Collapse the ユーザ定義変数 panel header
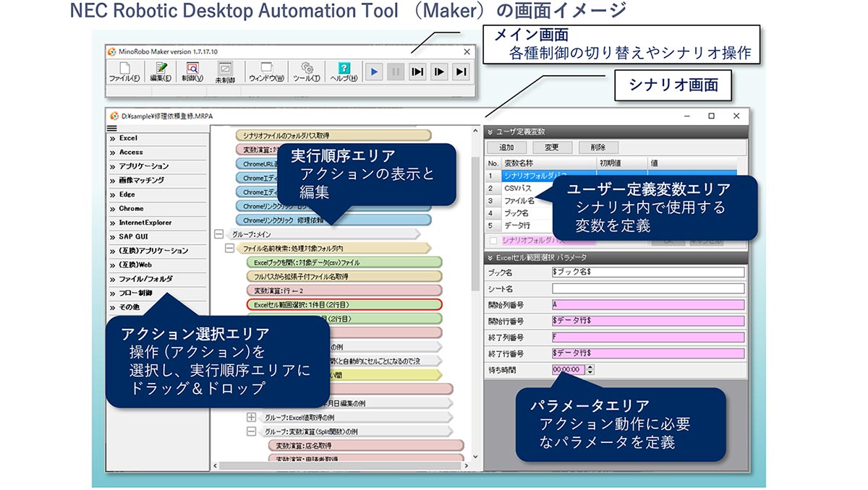 (615, 132)
